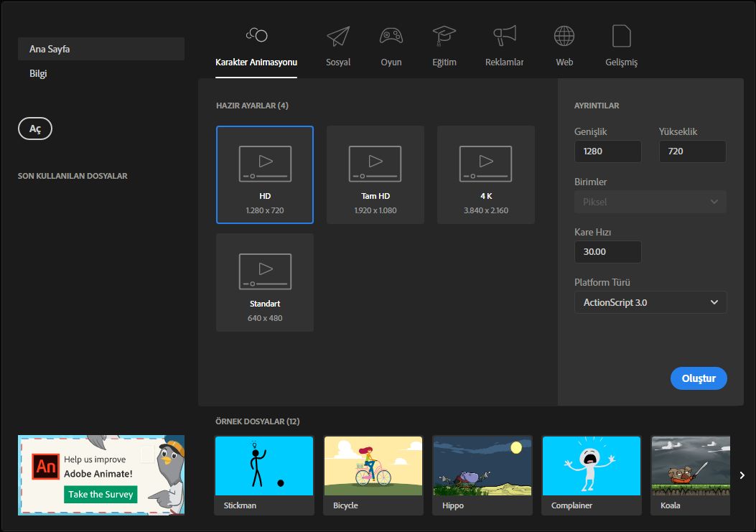Select the Gelişmiş document icon
Viewport: 756px width, 532px height.
[x=621, y=37]
